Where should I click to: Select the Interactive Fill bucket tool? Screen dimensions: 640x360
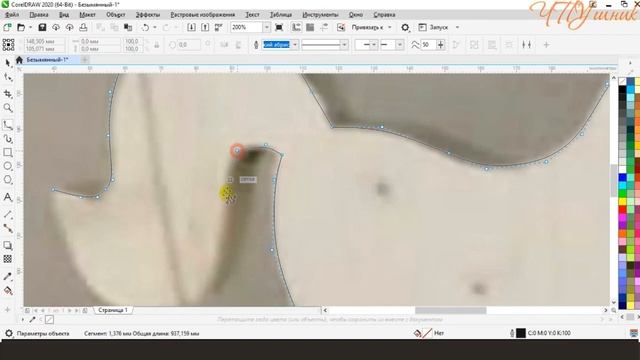click(x=7, y=291)
